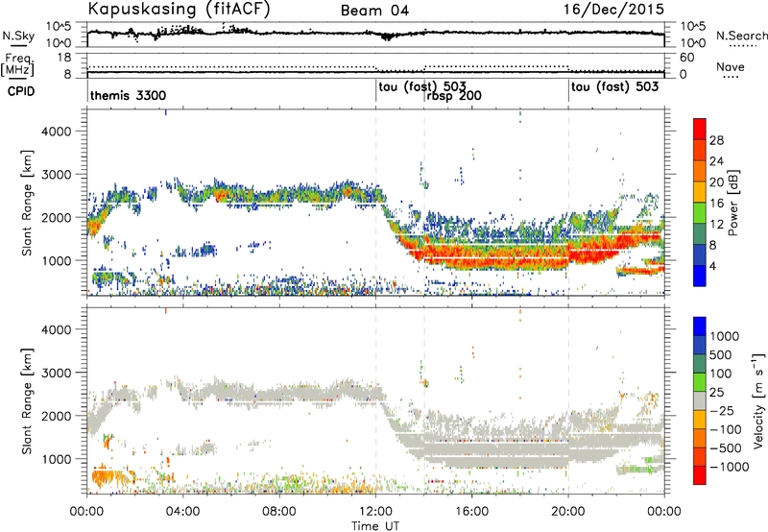Select the N.Sky legend label

coord(18,36)
